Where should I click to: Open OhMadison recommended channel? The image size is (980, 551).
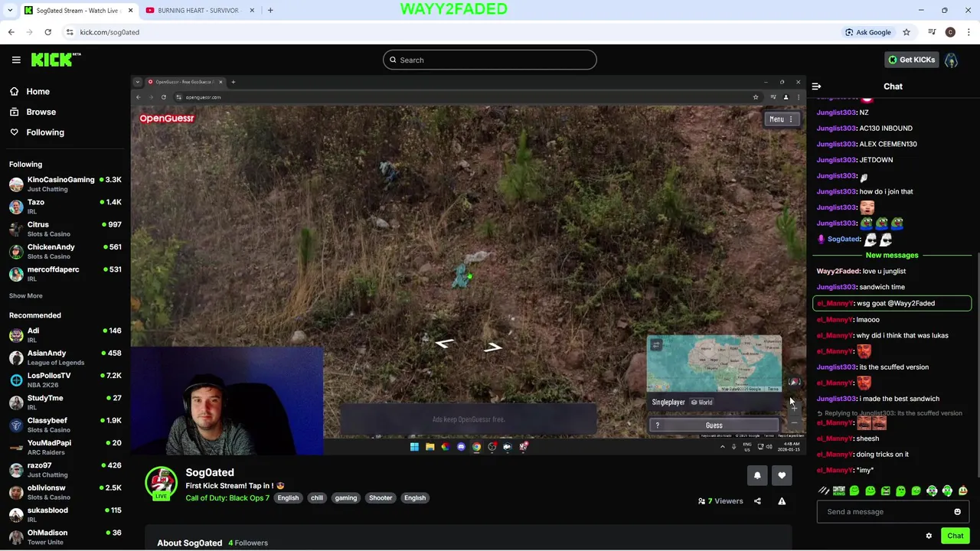coord(65,536)
